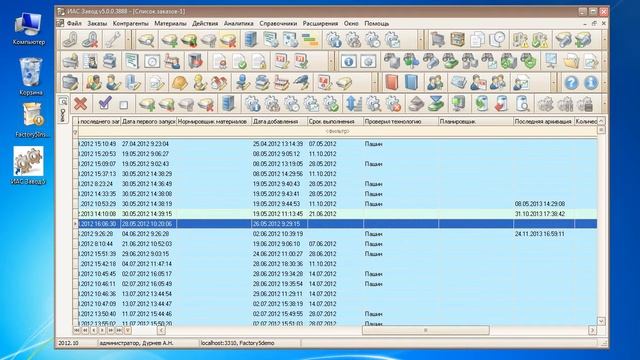640x360 pixels.
Task: Click the document with padlock icon
Action: tap(259, 61)
